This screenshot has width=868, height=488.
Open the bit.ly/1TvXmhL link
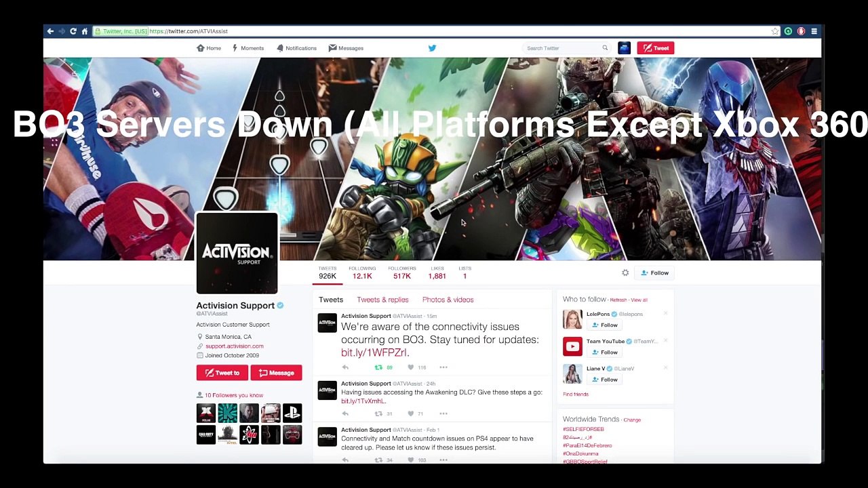tap(363, 401)
